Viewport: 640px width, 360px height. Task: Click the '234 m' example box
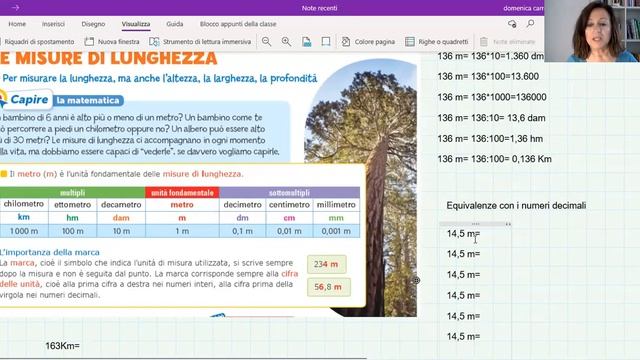[x=327, y=264]
